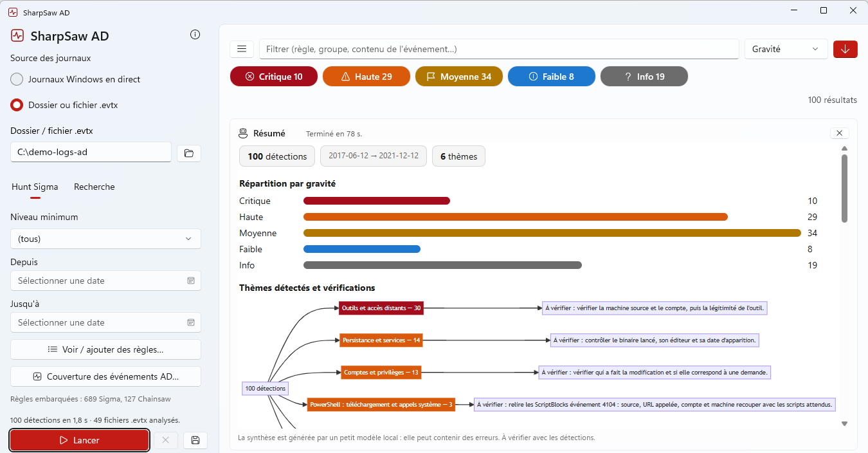Click the 6 thèmes chip

point(458,156)
